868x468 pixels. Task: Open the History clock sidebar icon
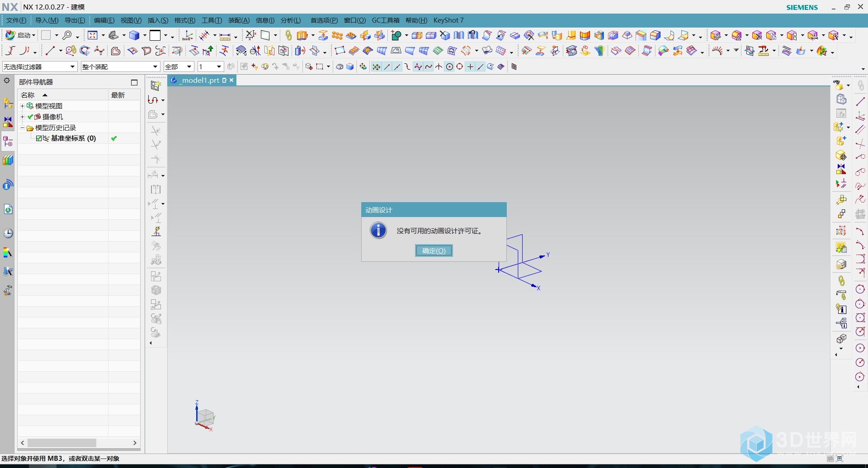pos(8,233)
